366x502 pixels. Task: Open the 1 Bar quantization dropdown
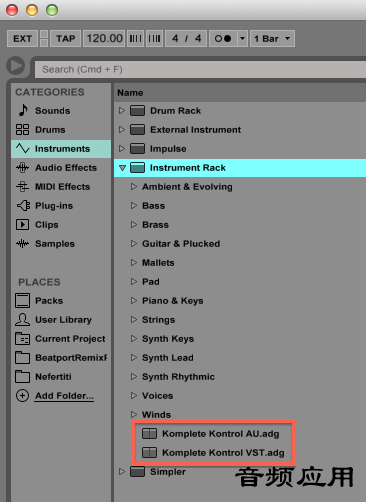(x=272, y=39)
